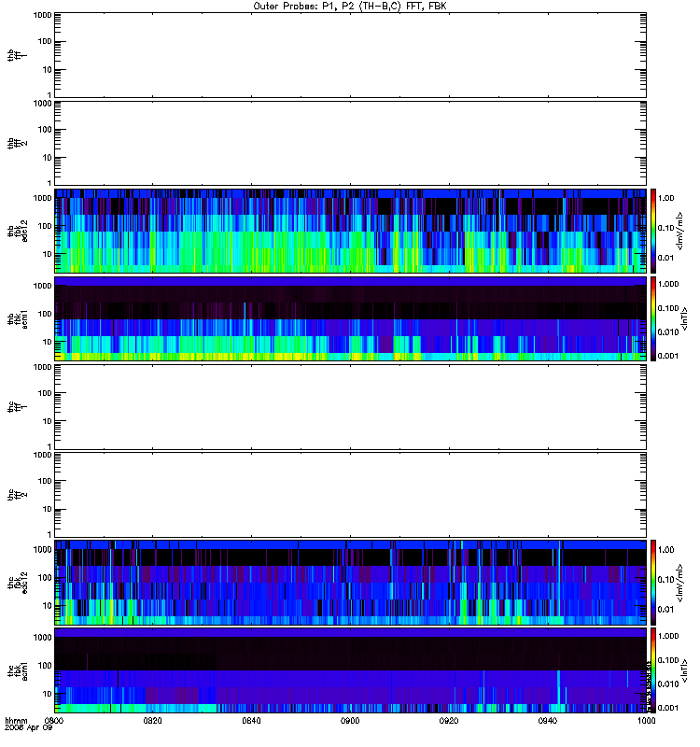
Task: Select the 1000 time axis label
Action: coord(646,721)
